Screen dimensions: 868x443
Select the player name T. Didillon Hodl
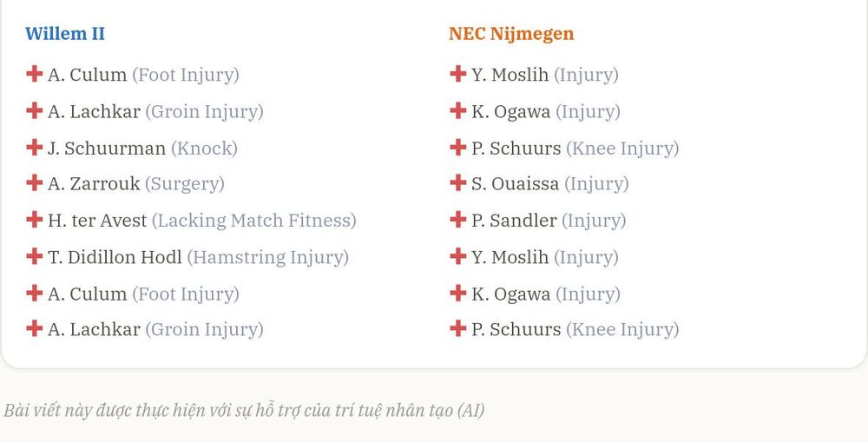click(x=115, y=257)
